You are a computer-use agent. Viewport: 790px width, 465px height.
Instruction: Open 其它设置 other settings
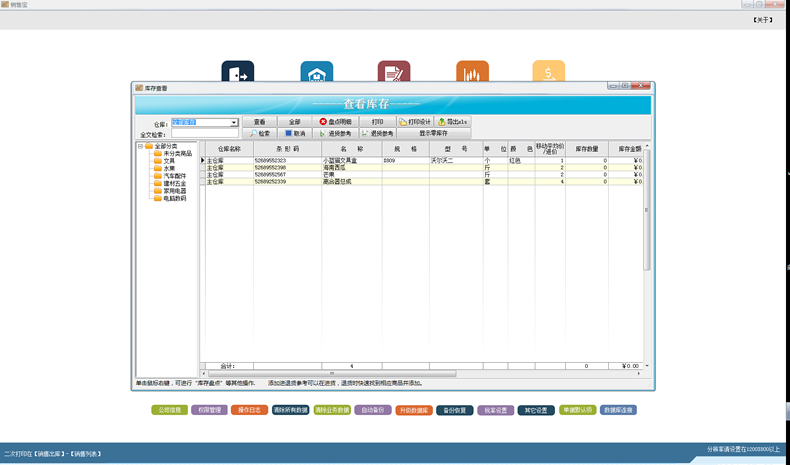(x=536, y=410)
